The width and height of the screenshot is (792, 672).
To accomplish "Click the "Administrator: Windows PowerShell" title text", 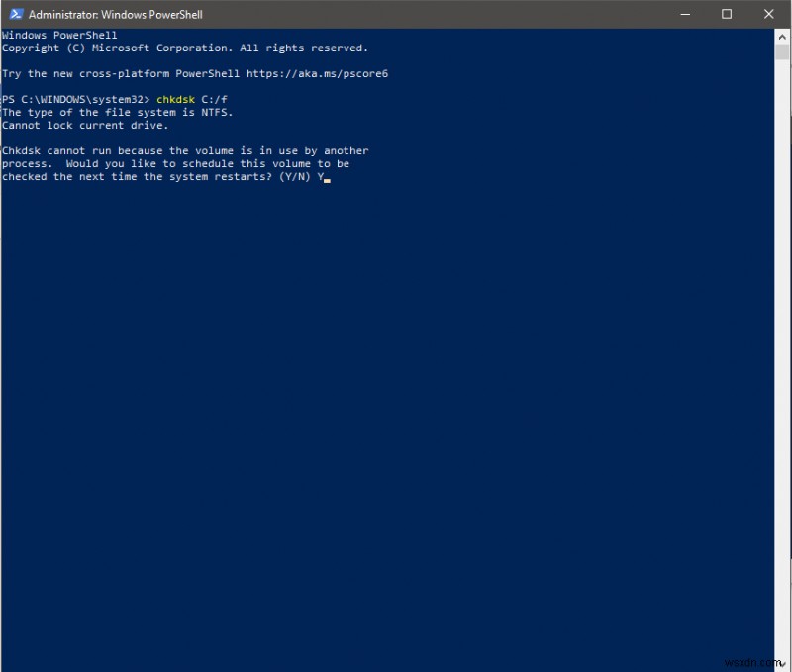I will 115,15.
